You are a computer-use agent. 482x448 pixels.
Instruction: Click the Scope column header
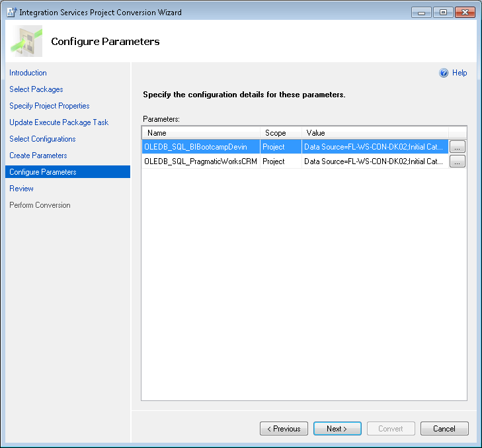(x=280, y=133)
